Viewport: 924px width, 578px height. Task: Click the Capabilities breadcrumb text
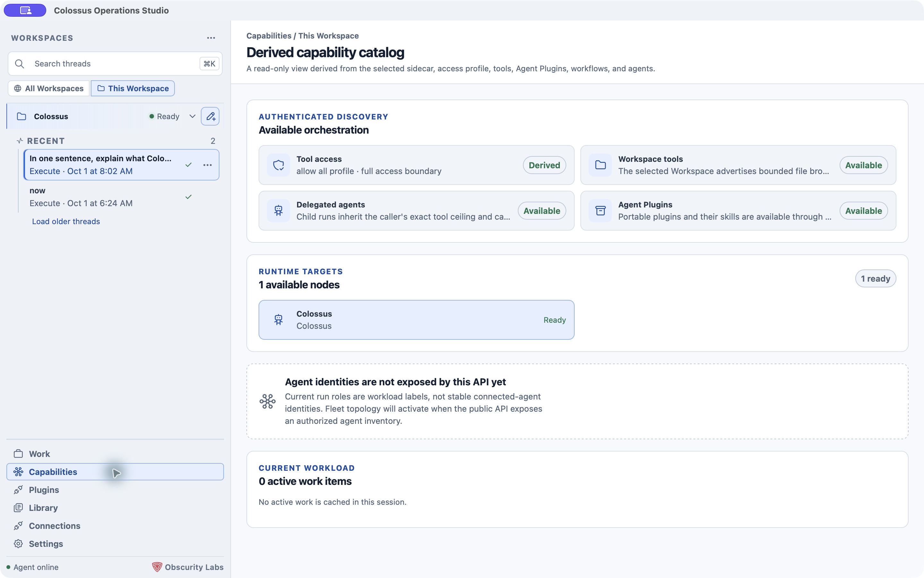(x=269, y=36)
